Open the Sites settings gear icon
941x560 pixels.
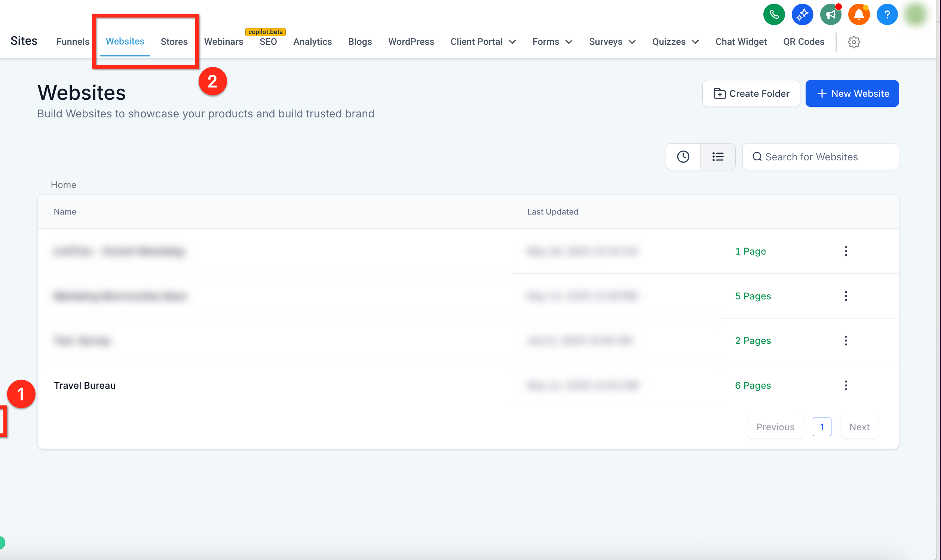coord(854,42)
